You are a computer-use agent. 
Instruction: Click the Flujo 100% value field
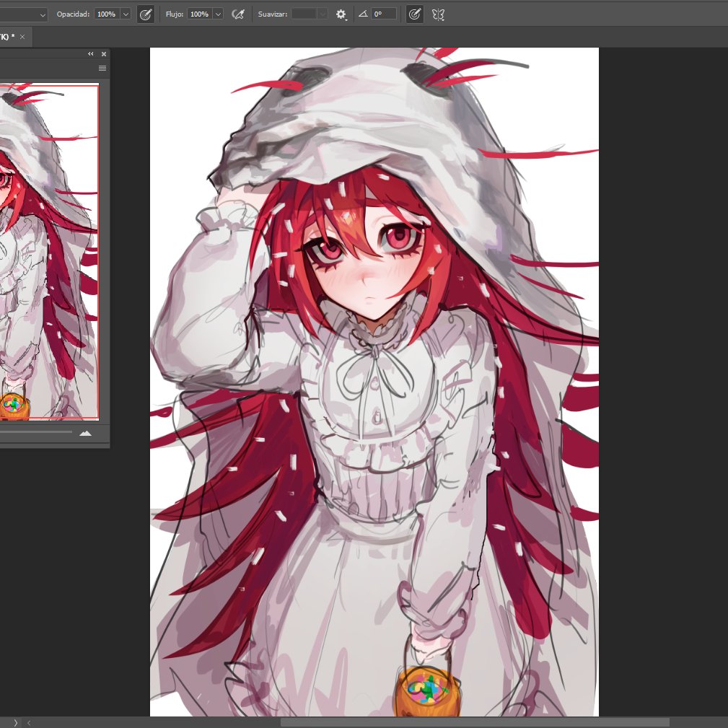click(x=200, y=14)
